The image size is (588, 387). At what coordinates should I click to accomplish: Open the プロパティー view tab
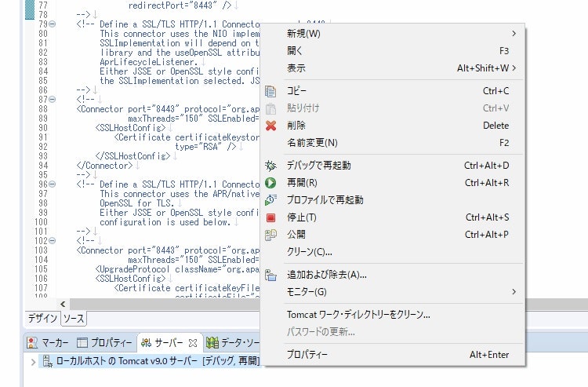coord(104,342)
